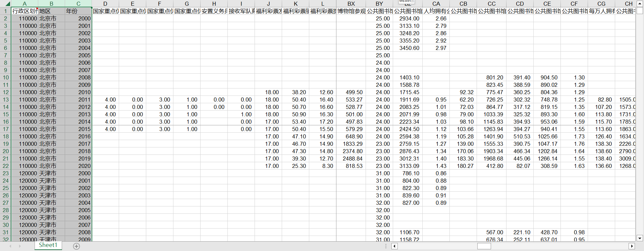
Task: Select the cell with value 2374.80
Action: pyautogui.click(x=351, y=151)
